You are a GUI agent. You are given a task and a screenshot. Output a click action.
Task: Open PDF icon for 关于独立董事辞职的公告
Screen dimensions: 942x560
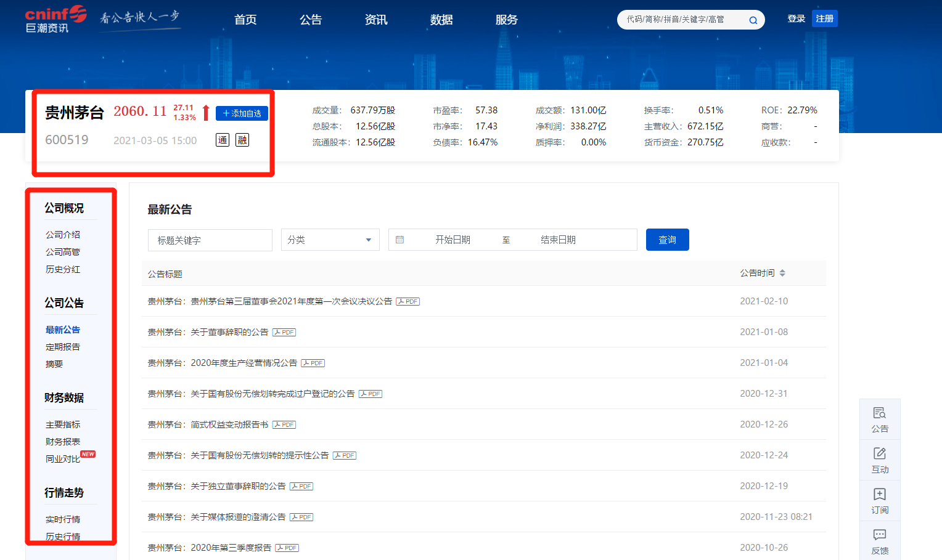click(301, 486)
